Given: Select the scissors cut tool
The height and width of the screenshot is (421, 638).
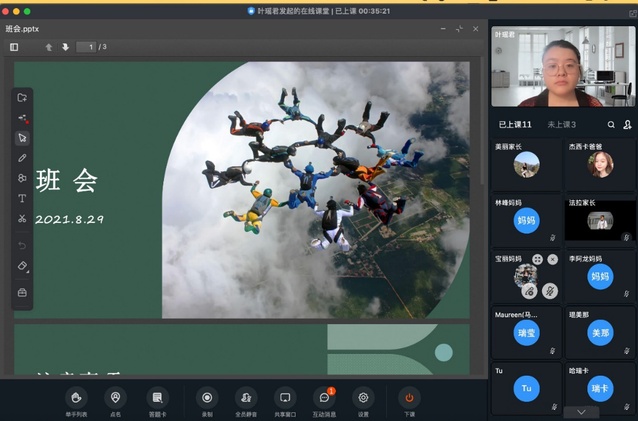Looking at the screenshot, I should 22,218.
